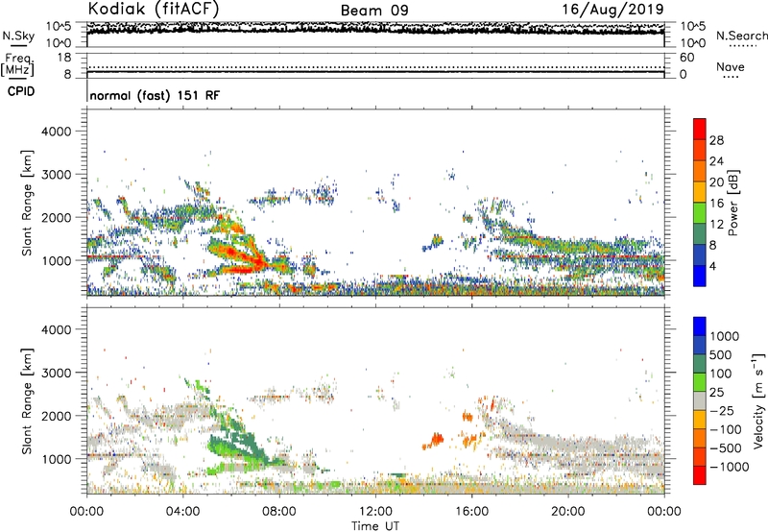Click the "2000" tick on the velocity panel

[x=56, y=416]
